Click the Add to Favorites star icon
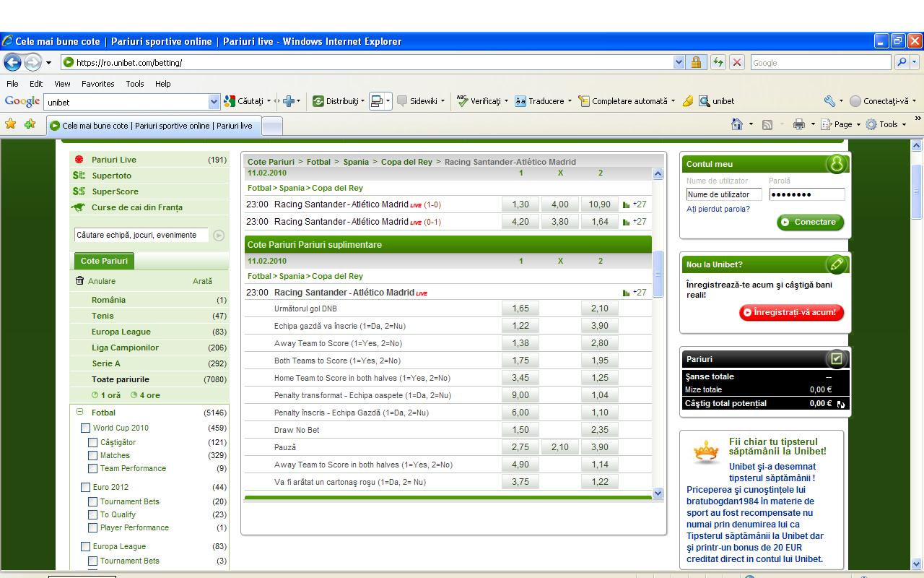This screenshot has width=924, height=578. [x=30, y=124]
